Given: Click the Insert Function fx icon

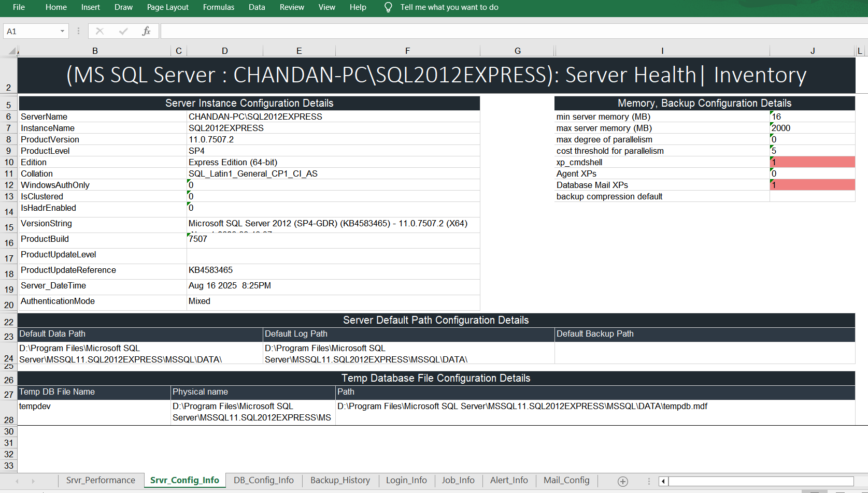Looking at the screenshot, I should 146,31.
